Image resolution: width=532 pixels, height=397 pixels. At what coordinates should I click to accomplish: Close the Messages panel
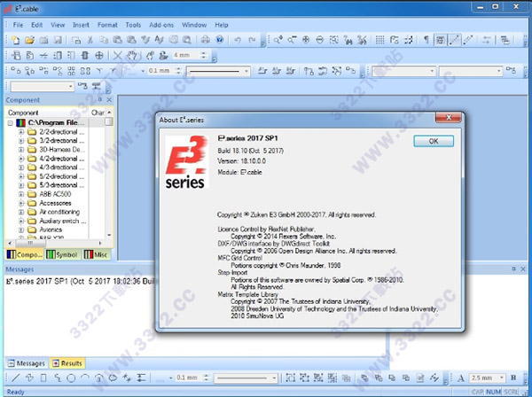pyautogui.click(x=523, y=269)
